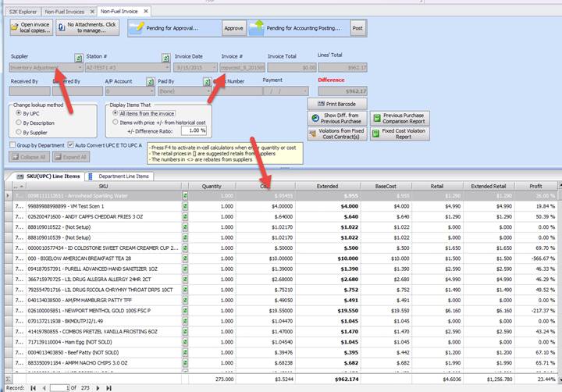This screenshot has width=562, height=392.
Task: Open the Supplier dropdown
Action: (x=80, y=68)
